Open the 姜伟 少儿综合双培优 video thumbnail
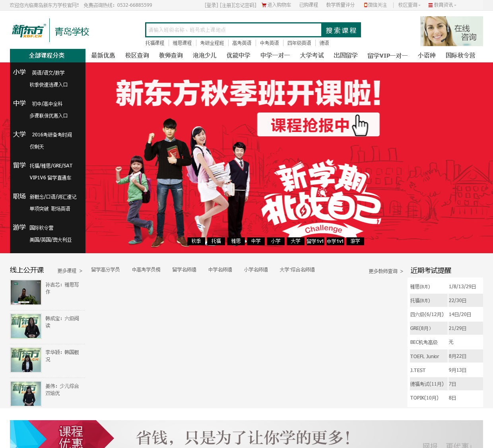Image resolution: width=493 pixels, height=448 pixels. tap(26, 394)
